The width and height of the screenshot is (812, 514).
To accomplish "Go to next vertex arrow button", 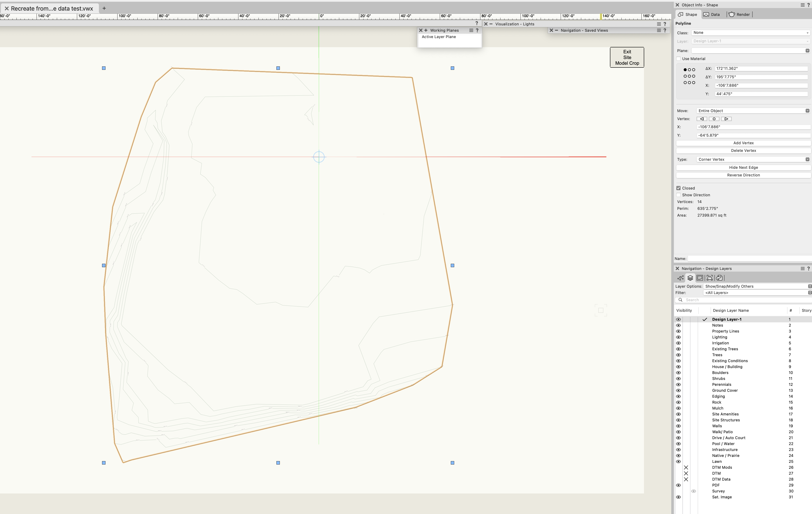I will 726,119.
